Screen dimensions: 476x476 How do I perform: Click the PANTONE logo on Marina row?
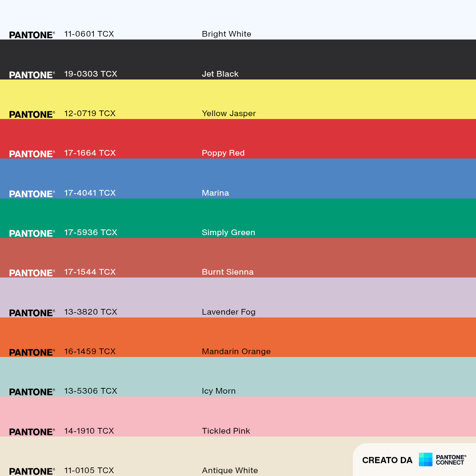tap(32, 194)
